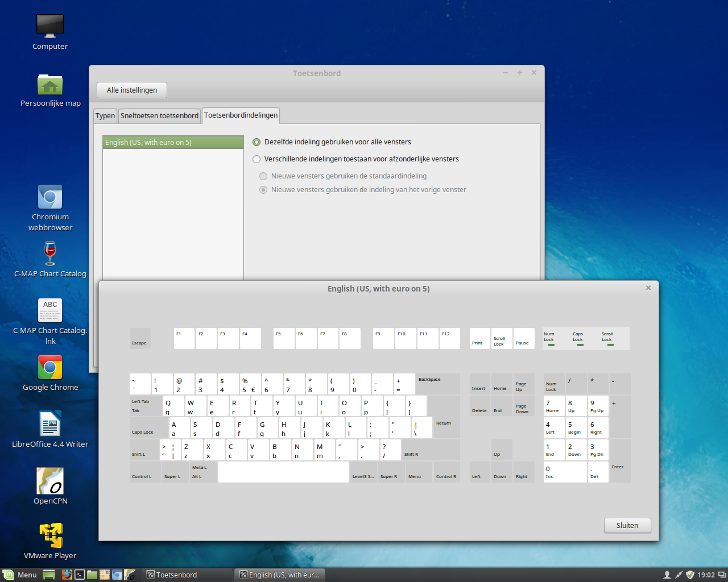Click the clock showing 19:02
Viewport: 728px width, 582px height.
tap(706, 575)
